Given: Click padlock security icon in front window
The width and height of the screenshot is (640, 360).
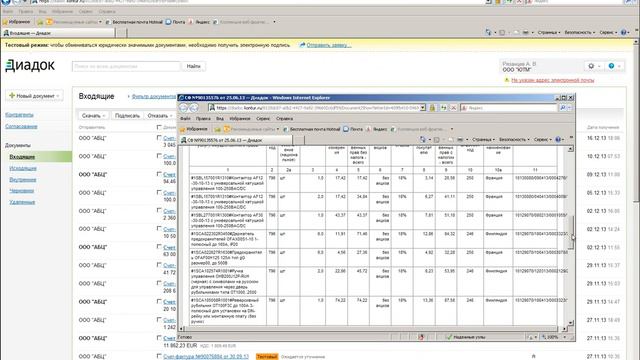Looking at the screenshot, I should click(x=432, y=108).
